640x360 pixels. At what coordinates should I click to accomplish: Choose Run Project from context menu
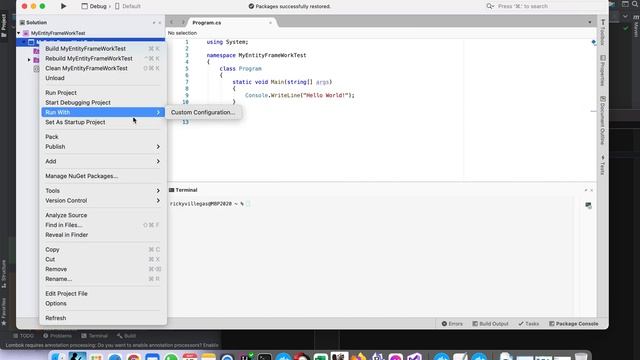point(102,93)
